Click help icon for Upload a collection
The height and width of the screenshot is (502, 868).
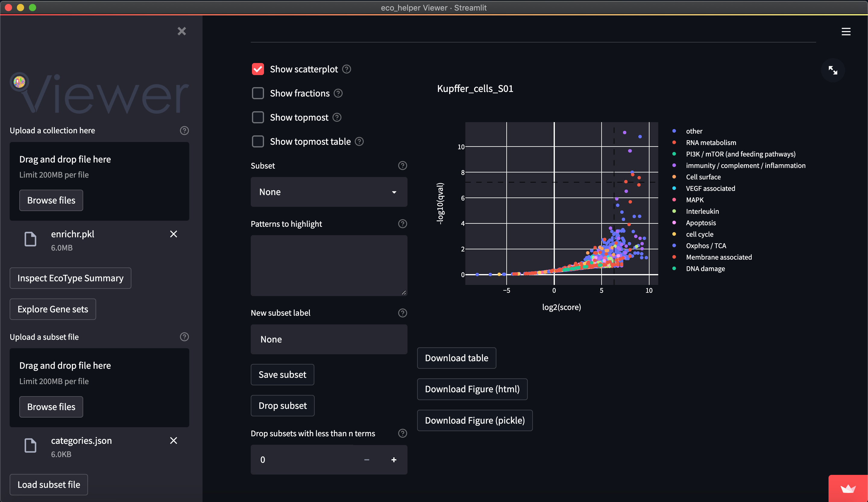click(184, 131)
